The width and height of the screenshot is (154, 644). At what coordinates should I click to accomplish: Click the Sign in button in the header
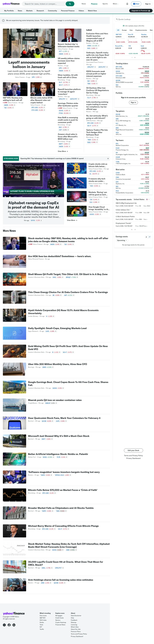coord(148,4)
